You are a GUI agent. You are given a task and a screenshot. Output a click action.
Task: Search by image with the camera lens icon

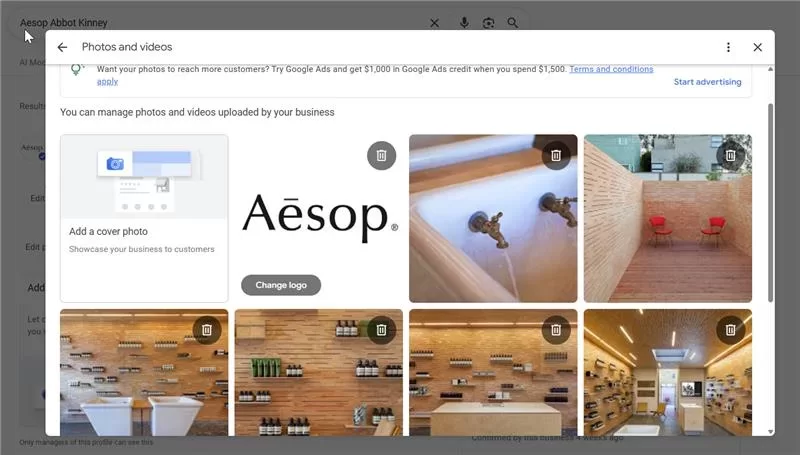(x=489, y=22)
